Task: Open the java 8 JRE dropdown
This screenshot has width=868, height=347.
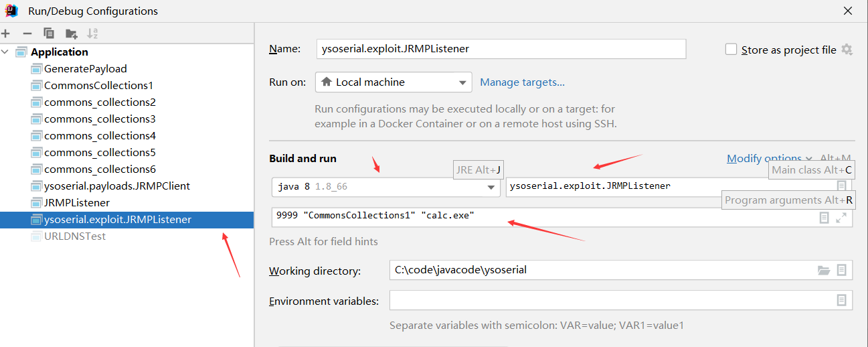Action: tap(386, 187)
